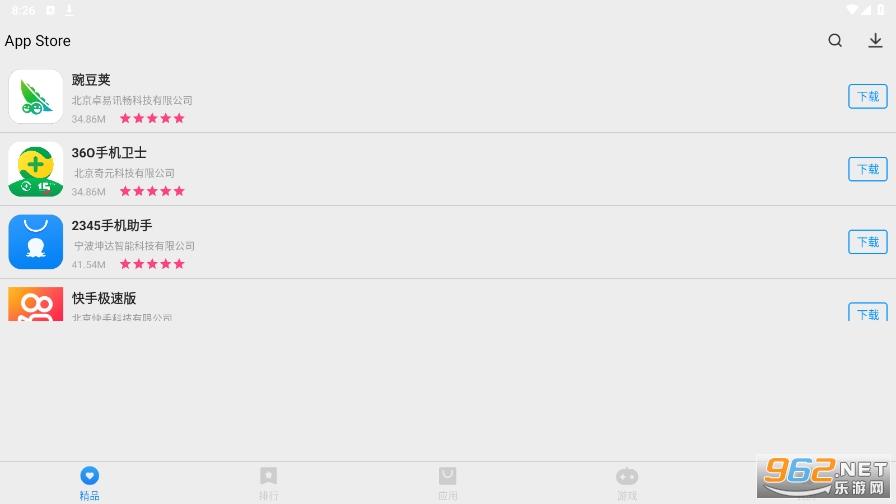The image size is (896, 504).
Task: Open the search magnifier icon
Action: click(835, 41)
